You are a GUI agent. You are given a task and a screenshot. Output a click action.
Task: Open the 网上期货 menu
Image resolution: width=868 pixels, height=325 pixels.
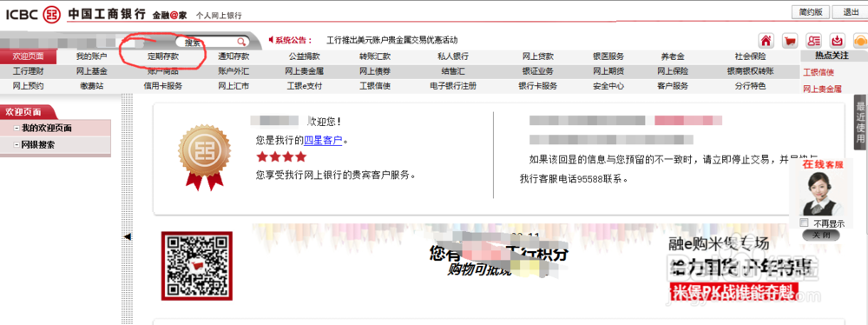608,71
